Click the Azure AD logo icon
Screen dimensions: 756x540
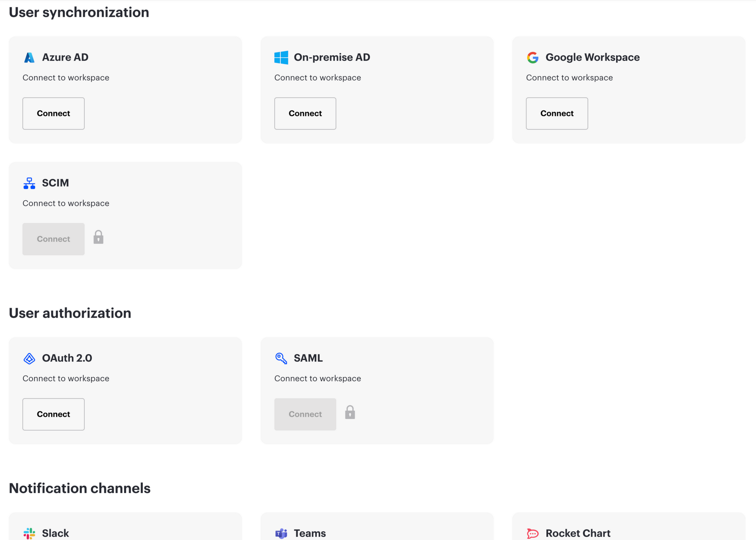[x=29, y=58]
